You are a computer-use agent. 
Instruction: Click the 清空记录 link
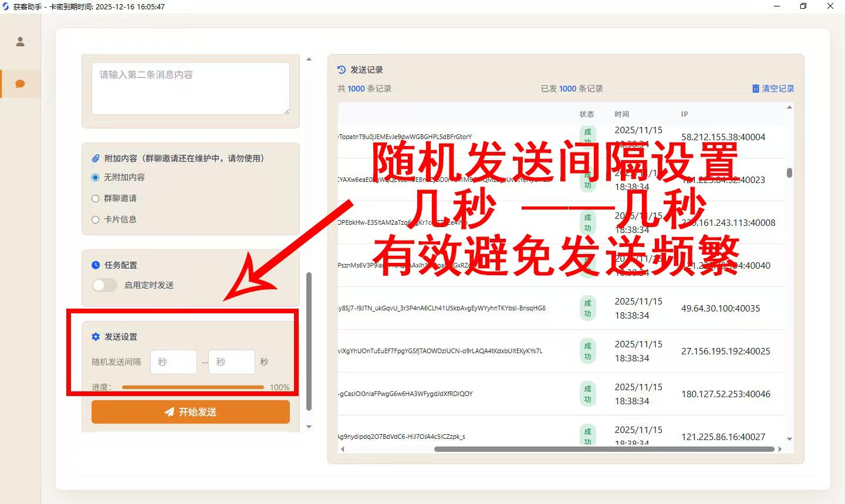778,89
